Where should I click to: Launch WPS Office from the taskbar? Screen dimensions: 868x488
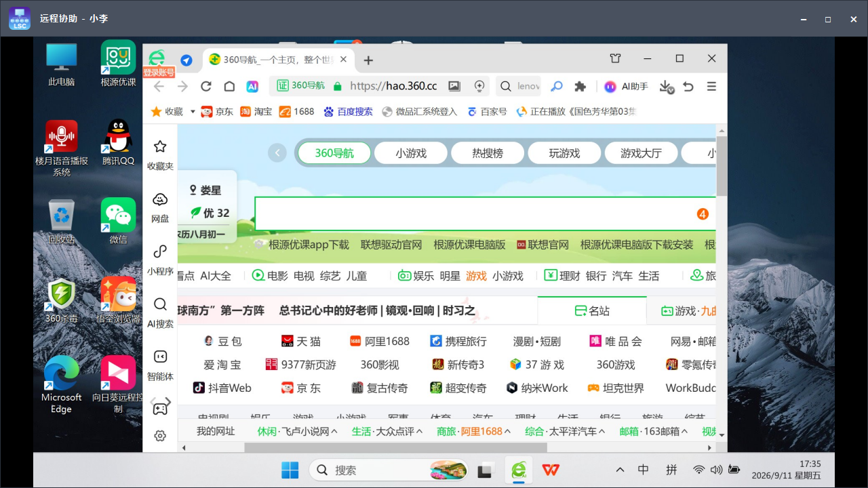[551, 470]
